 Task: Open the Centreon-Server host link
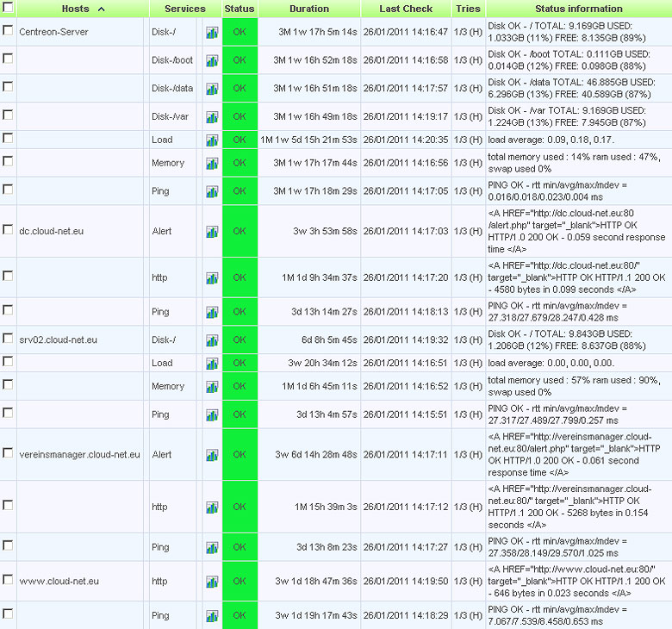(x=53, y=32)
